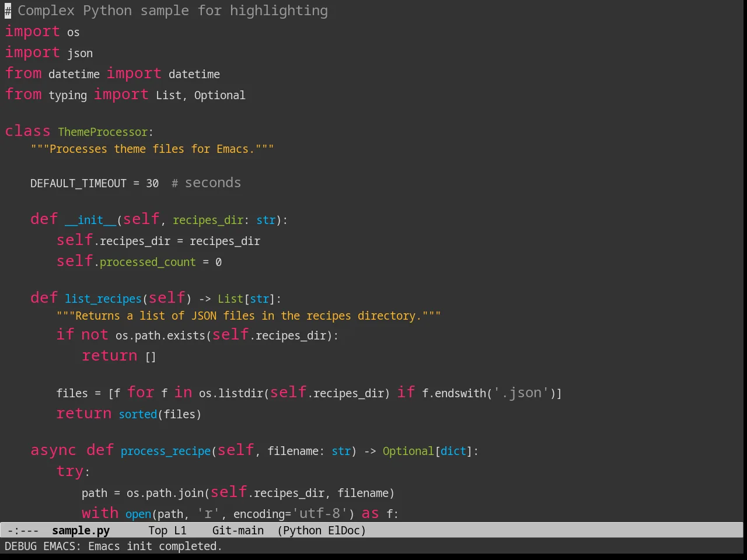Click the Optional[dict] return annotation
Screen dimensions: 747x560
(x=427, y=451)
